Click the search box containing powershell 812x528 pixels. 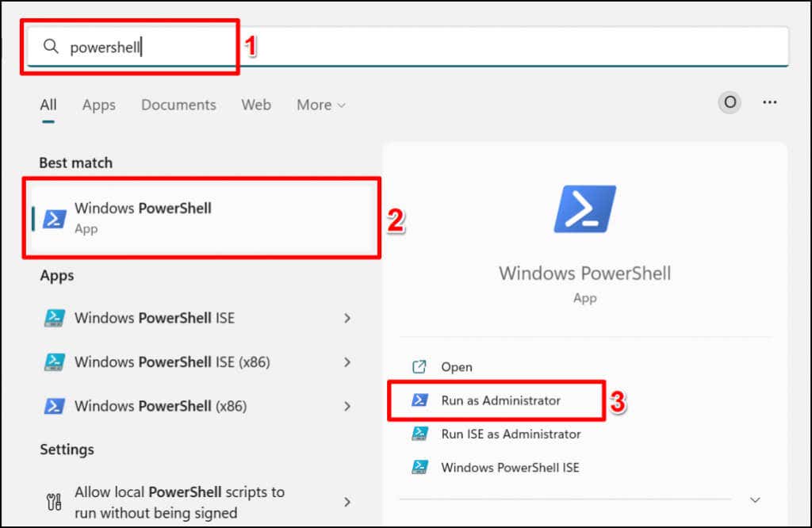pos(408,47)
